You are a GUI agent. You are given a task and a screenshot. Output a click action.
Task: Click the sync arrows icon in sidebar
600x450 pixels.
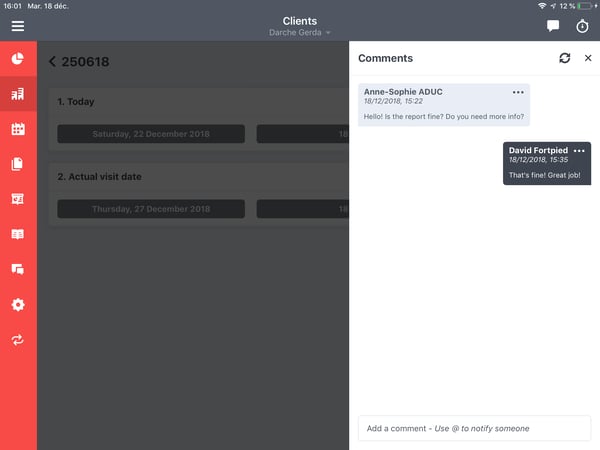18,340
